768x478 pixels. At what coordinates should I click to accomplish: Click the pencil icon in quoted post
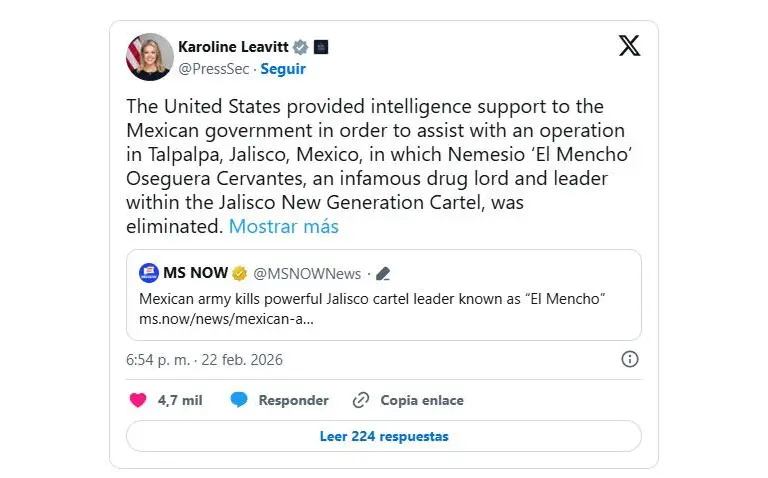pos(383,273)
